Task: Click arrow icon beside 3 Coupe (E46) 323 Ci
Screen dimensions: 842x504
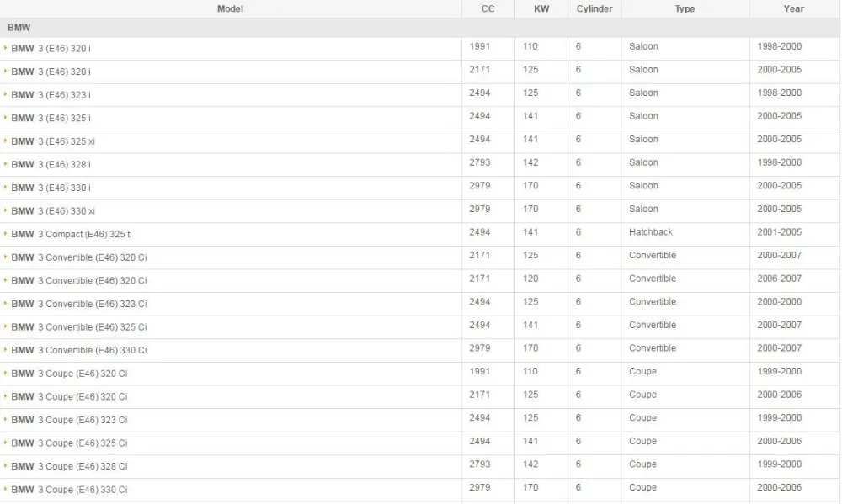Action: [5, 419]
